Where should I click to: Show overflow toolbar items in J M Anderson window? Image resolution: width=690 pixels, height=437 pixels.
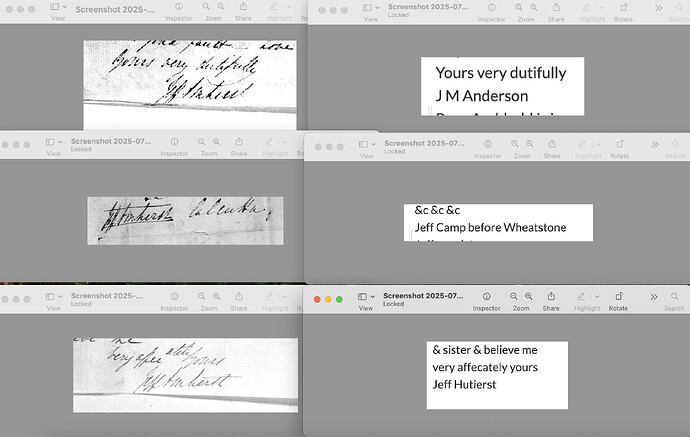pos(659,8)
